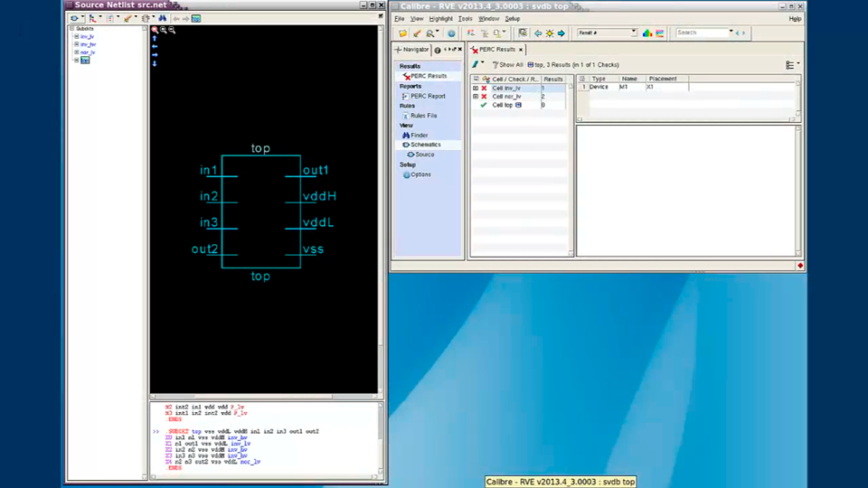Image resolution: width=868 pixels, height=488 pixels.
Task: Close the PERC Results tab
Action: (521, 50)
